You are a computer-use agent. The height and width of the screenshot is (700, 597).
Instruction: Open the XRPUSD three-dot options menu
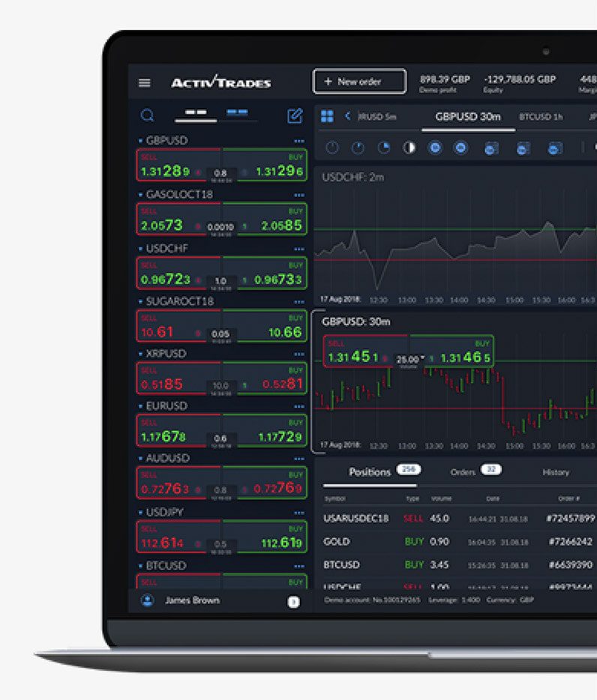299,354
